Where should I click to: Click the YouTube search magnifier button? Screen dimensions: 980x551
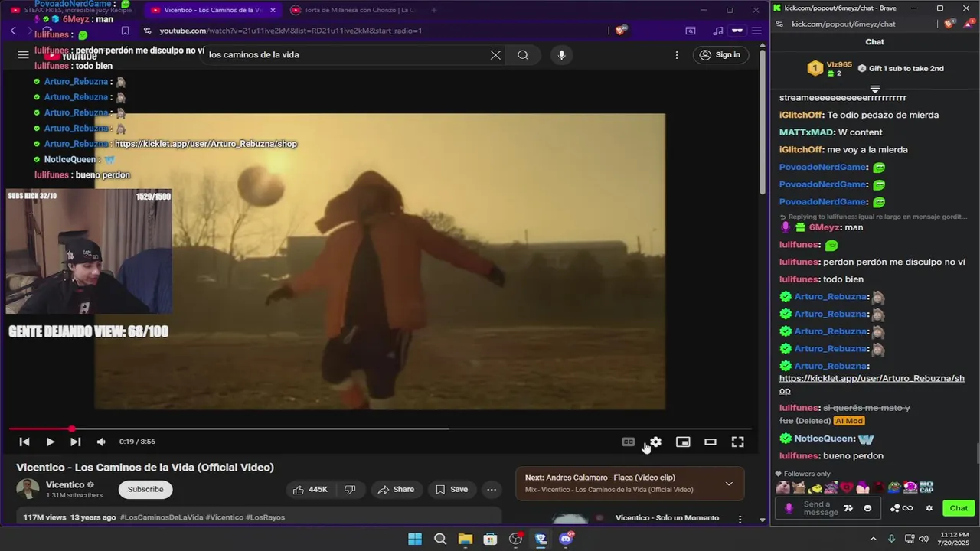(x=523, y=55)
